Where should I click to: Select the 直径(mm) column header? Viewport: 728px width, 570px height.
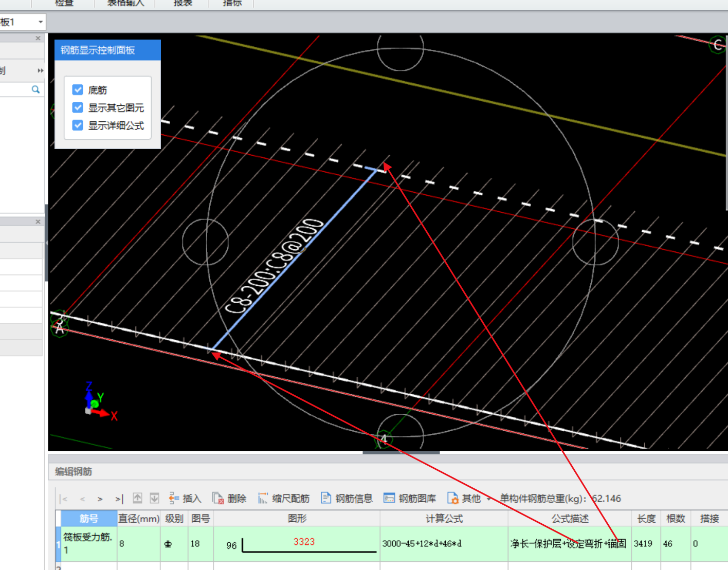click(x=139, y=519)
